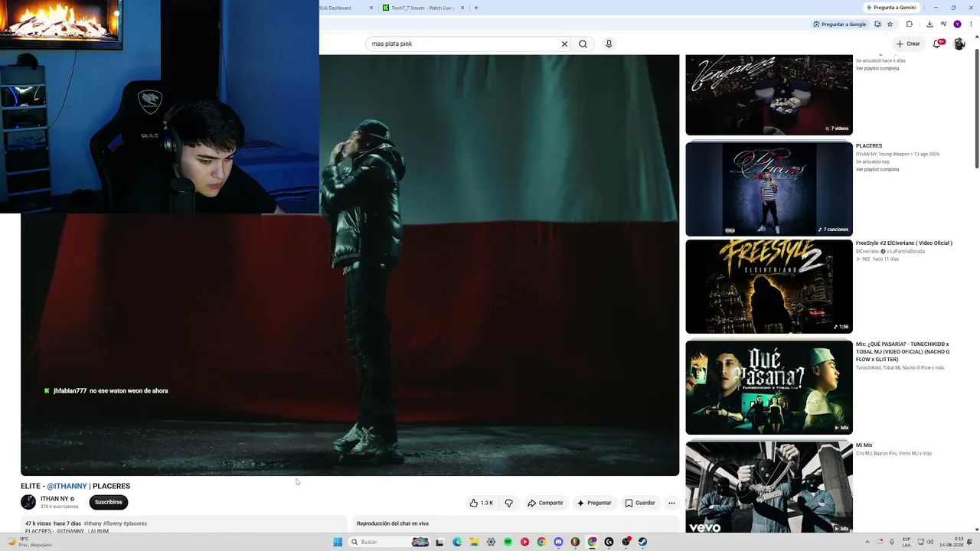Open the Venganza playlist thumbnail
980x551 pixels.
point(769,95)
